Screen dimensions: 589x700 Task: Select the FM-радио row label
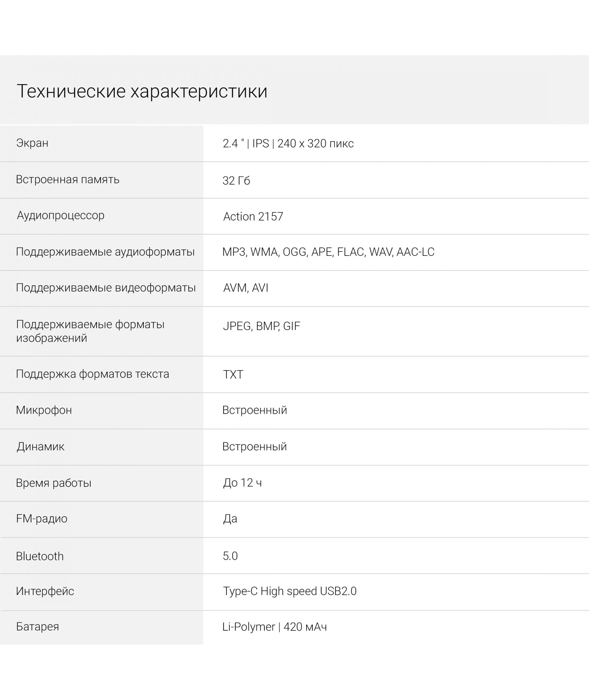tap(42, 518)
